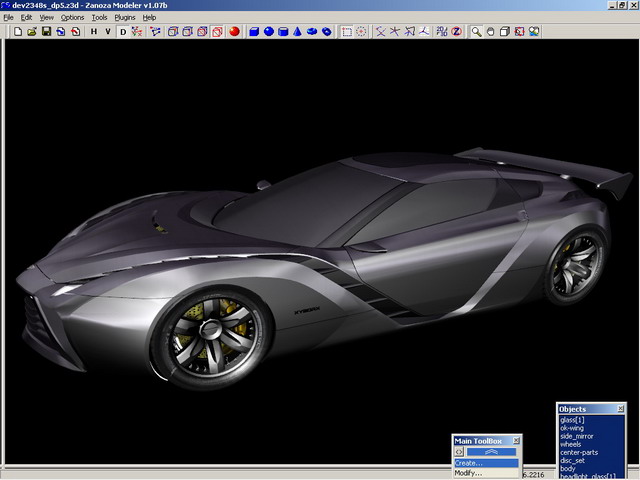Click the red Z icon in toolbar
Image resolution: width=640 pixels, height=480 pixels.
455,32
